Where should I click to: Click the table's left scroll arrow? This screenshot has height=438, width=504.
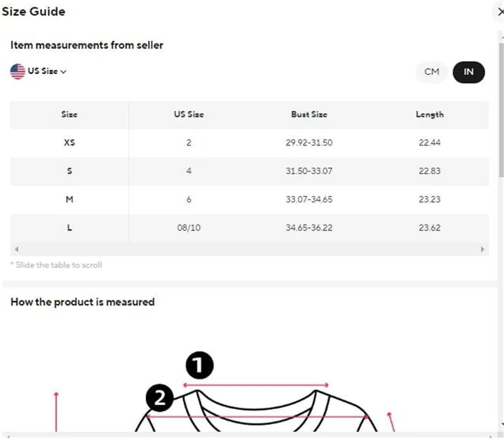(x=17, y=249)
